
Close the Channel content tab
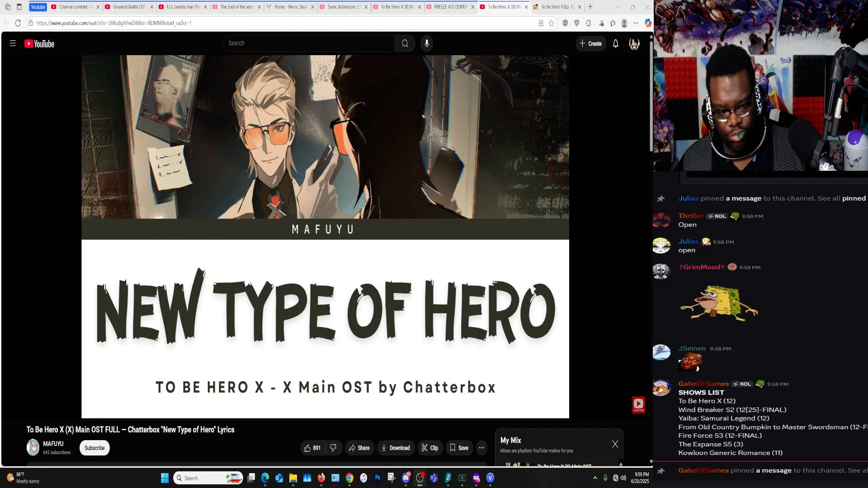(x=98, y=7)
